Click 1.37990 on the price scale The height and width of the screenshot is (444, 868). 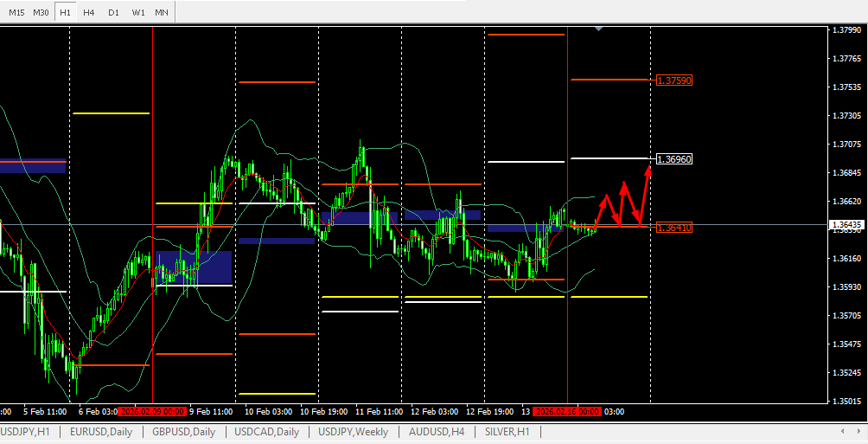[847, 30]
